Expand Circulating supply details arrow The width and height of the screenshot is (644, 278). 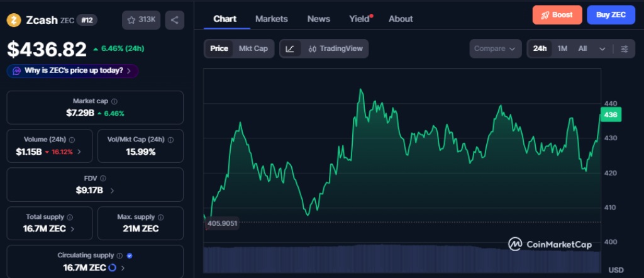pyautogui.click(x=123, y=268)
